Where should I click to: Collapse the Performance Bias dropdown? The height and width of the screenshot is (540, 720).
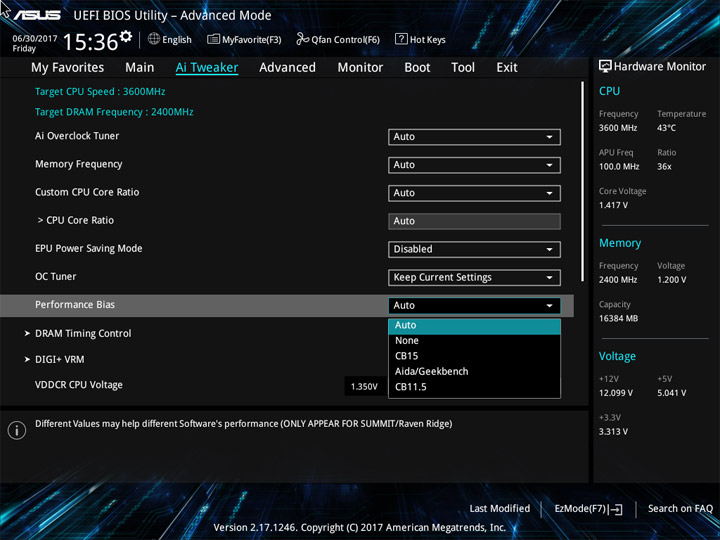[474, 306]
